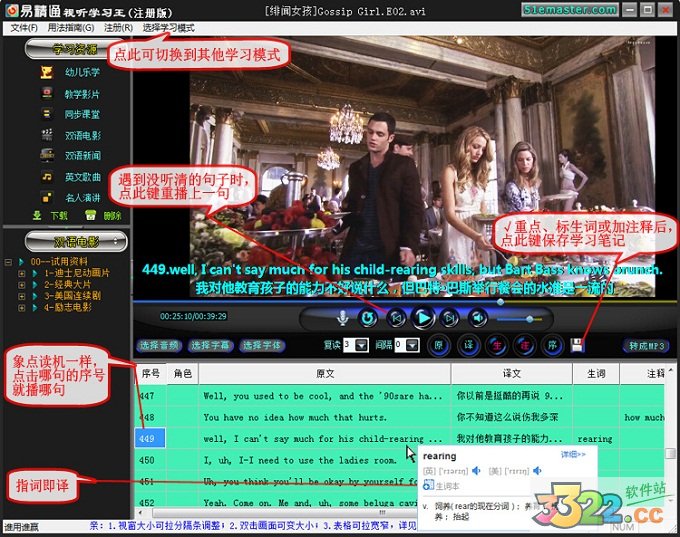Mute the speaker volume icon
The image size is (680, 537).
pos(478,318)
